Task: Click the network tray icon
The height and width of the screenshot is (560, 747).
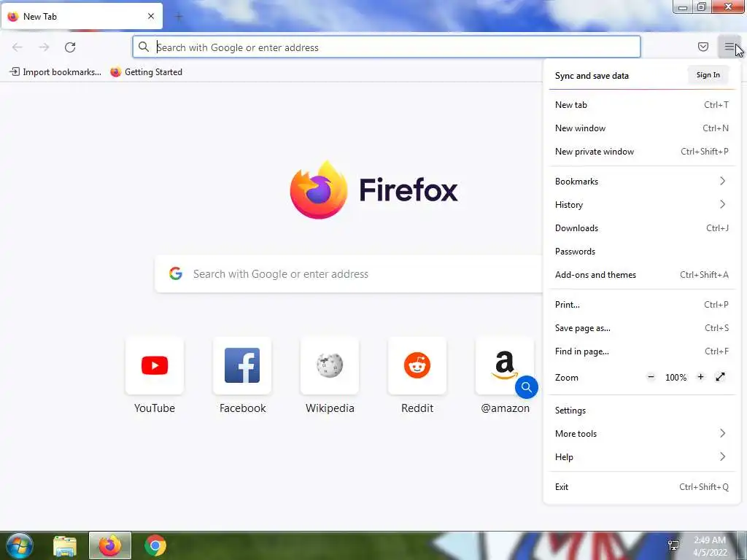Action: (x=673, y=545)
